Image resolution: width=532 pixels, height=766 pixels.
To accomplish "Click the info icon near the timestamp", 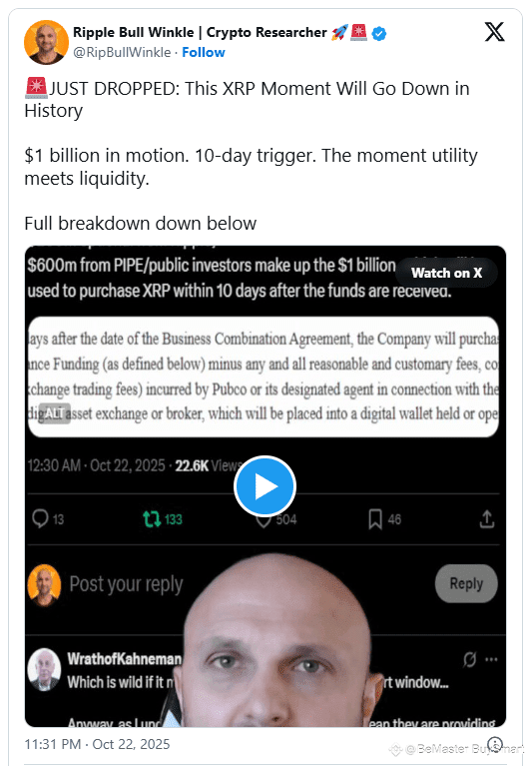I will 495,744.
